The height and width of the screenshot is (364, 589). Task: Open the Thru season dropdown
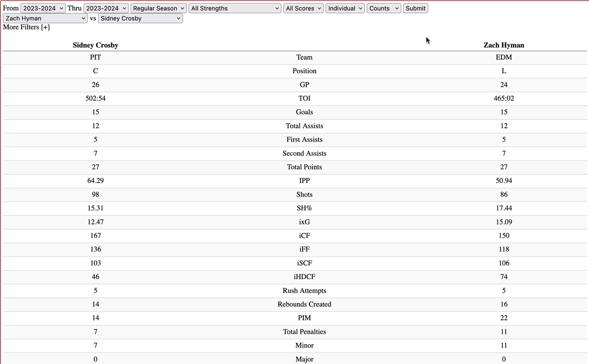pyautogui.click(x=106, y=8)
